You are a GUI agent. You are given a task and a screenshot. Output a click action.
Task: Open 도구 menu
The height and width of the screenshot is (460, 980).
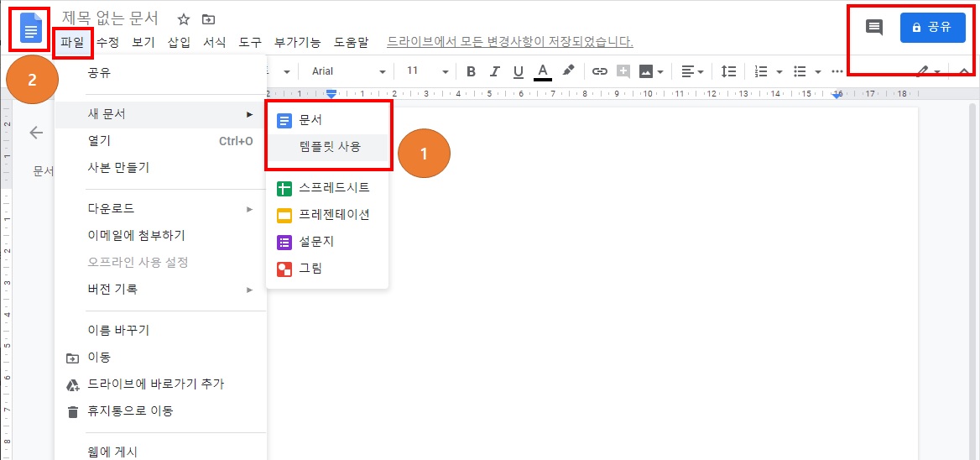pyautogui.click(x=250, y=43)
